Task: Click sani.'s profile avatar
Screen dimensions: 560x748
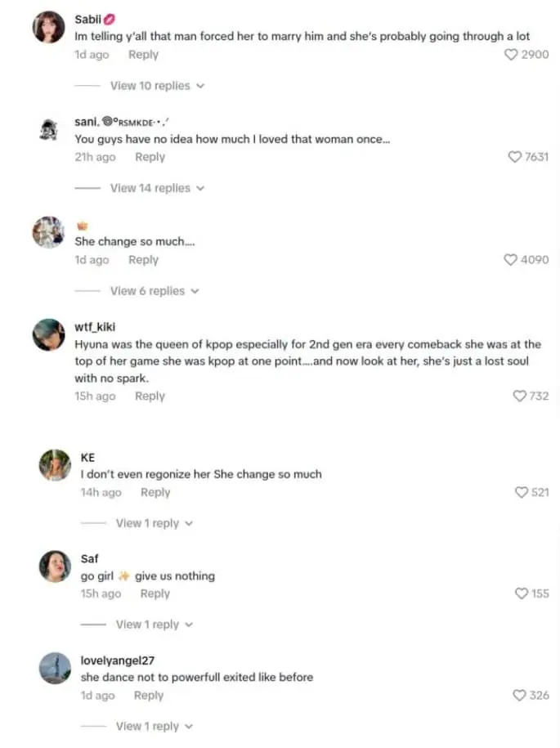Action: (48, 130)
